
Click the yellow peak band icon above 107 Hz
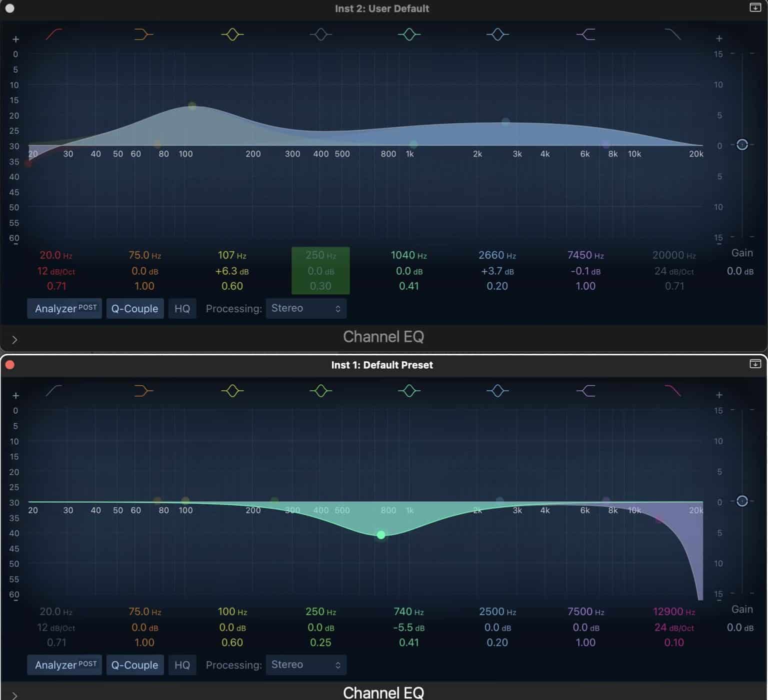pos(232,34)
